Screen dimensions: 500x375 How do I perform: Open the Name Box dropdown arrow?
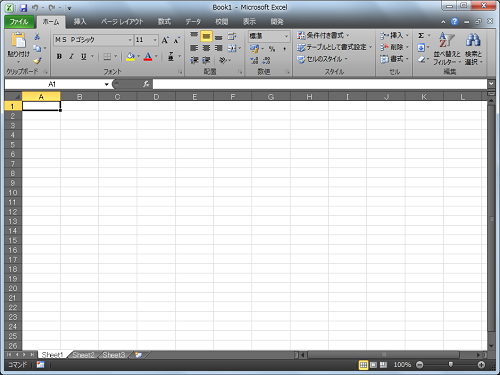point(107,84)
